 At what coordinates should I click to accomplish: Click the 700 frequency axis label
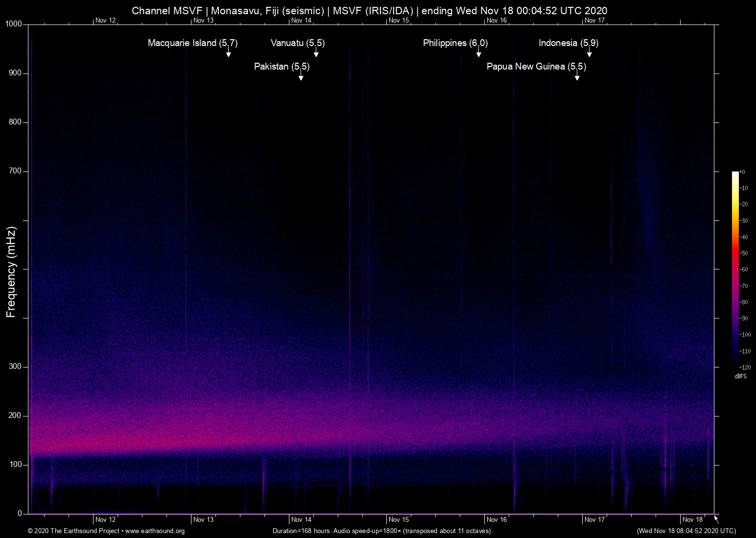(16, 171)
